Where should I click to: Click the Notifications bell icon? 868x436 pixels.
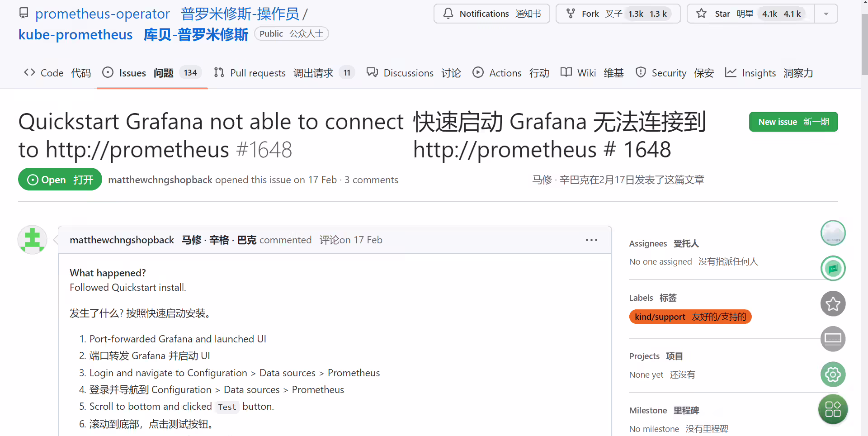coord(448,14)
